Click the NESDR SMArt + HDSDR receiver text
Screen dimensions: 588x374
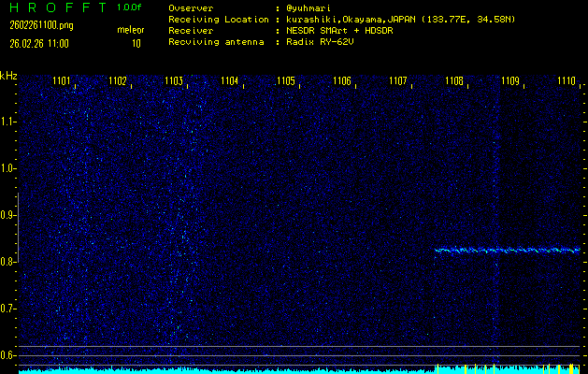pyautogui.click(x=333, y=31)
